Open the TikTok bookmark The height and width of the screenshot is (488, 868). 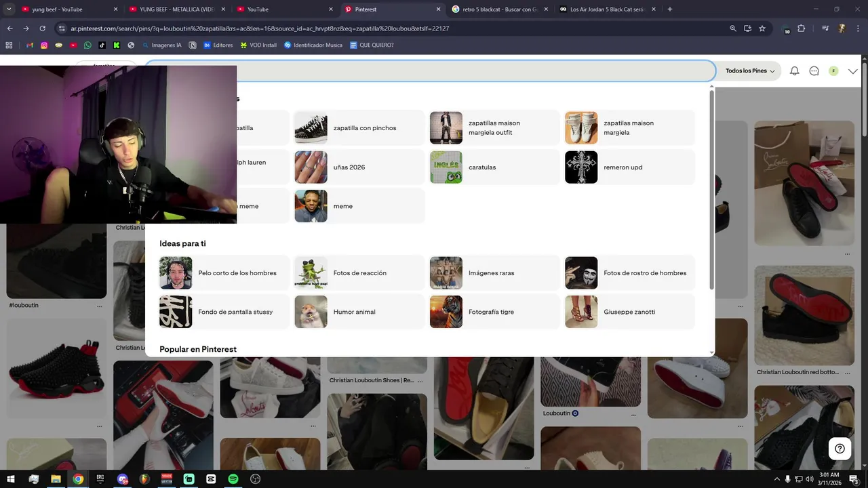click(x=102, y=45)
